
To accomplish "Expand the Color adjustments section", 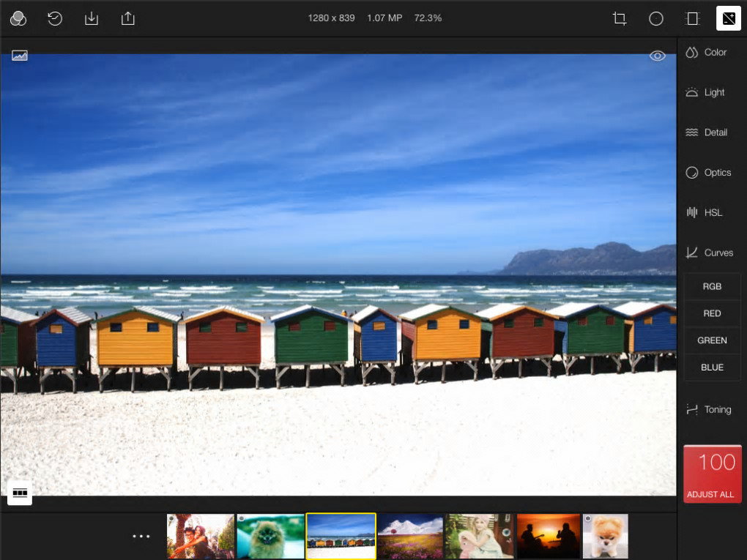I will (x=707, y=53).
